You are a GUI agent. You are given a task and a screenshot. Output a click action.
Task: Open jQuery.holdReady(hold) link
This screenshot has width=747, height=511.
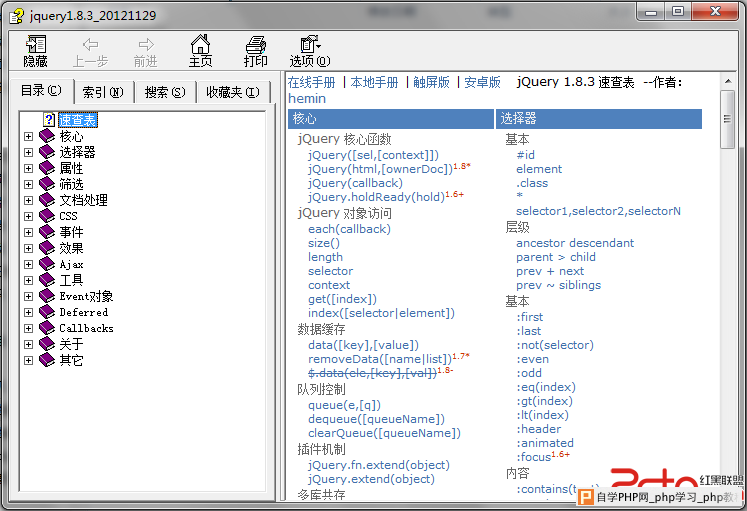click(x=376, y=197)
